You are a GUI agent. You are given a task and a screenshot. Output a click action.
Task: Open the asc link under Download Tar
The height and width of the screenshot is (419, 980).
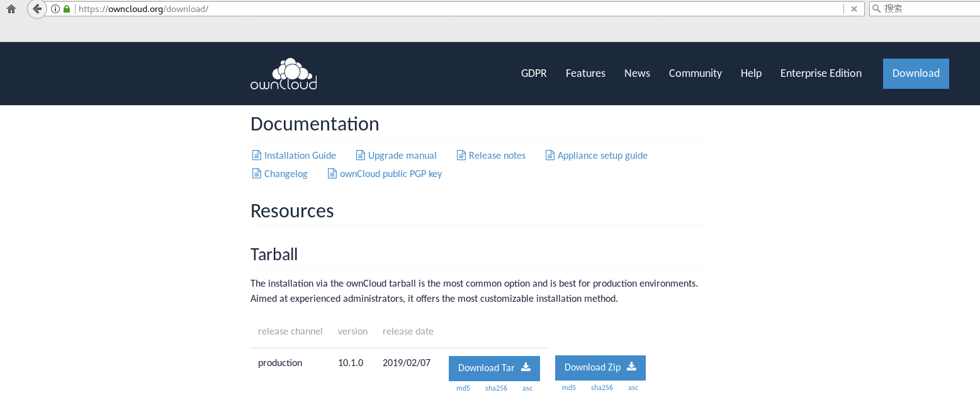tap(527, 388)
